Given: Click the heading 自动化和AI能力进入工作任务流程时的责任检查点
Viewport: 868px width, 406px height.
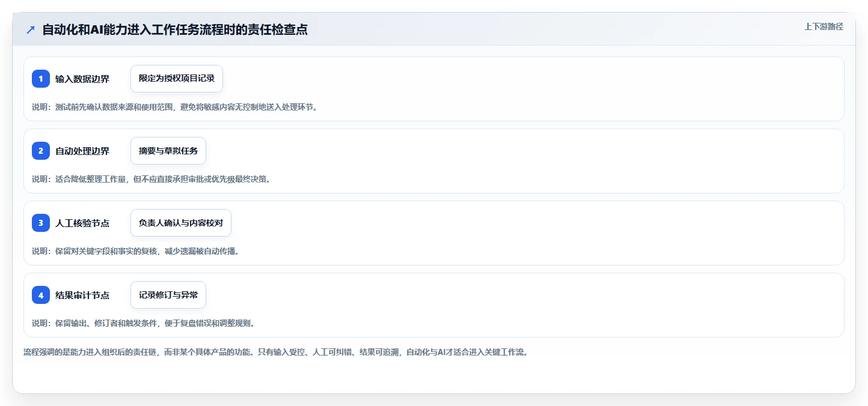Looking at the screenshot, I should 175,30.
